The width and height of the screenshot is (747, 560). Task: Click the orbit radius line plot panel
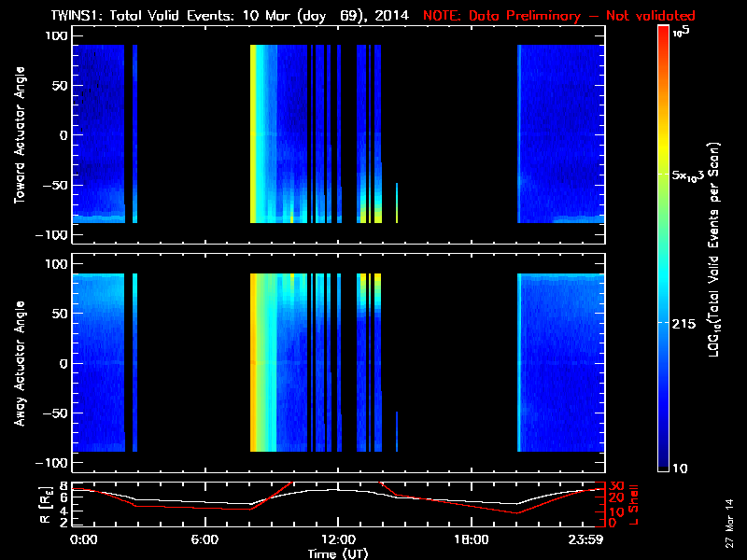click(x=338, y=504)
